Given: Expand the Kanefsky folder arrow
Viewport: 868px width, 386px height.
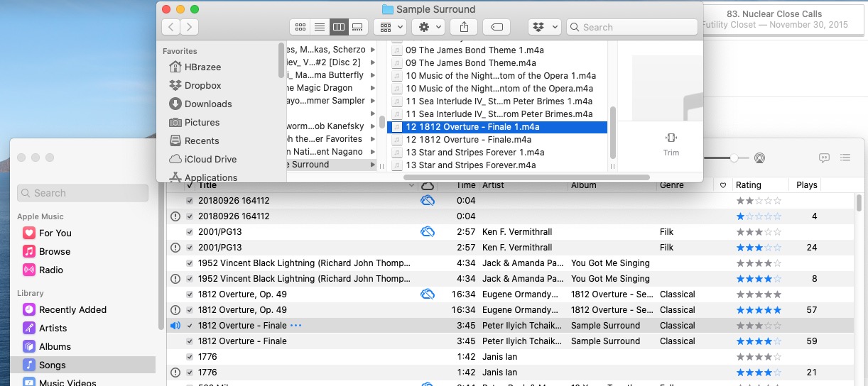Looking at the screenshot, I should [x=374, y=126].
